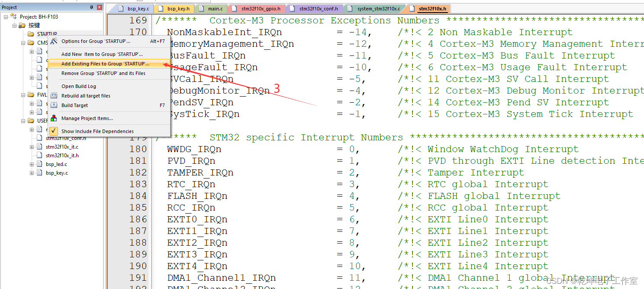Select stm32f10x_it.c in project tree
This screenshot has height=289, width=644.
coord(62,147)
